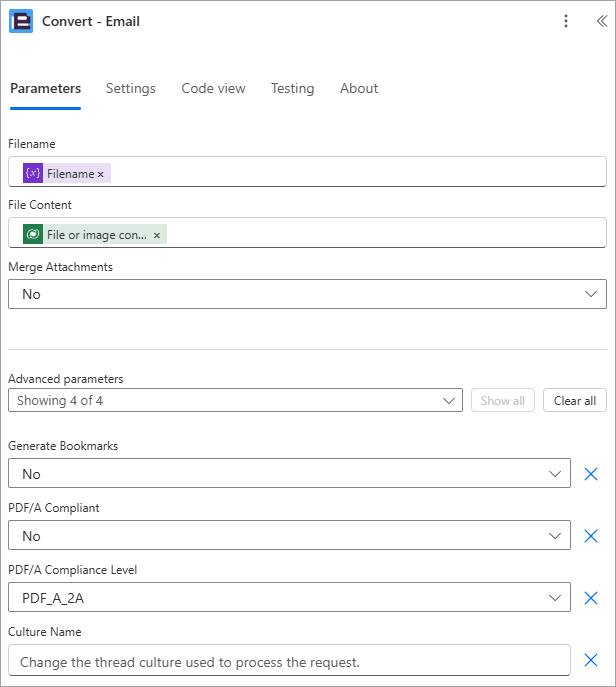This screenshot has height=687, width=616.
Task: Click the Encodian Convert - Email connector icon
Action: 21,21
